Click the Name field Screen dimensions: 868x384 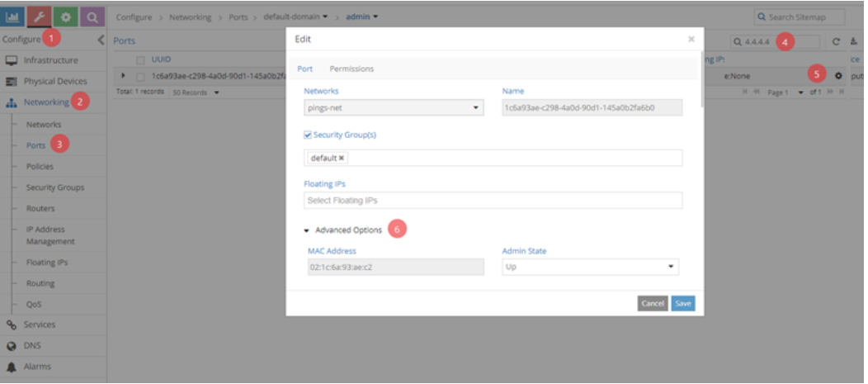(x=592, y=107)
